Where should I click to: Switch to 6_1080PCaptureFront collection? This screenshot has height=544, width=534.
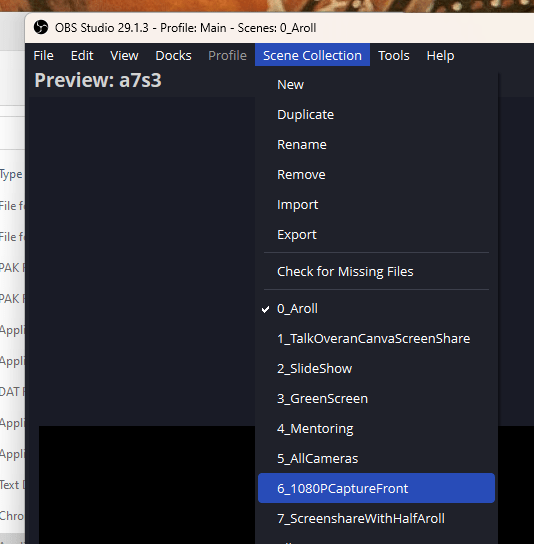pyautogui.click(x=376, y=488)
